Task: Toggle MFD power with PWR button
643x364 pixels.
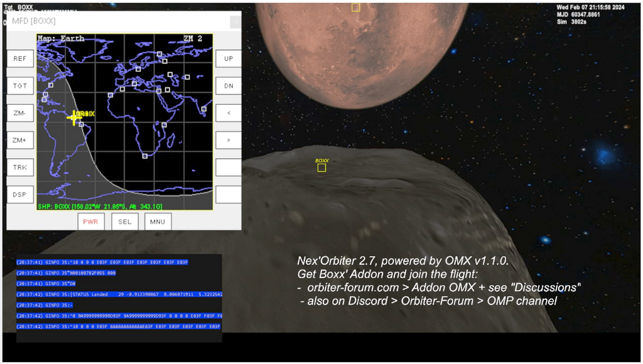Action: [90, 222]
